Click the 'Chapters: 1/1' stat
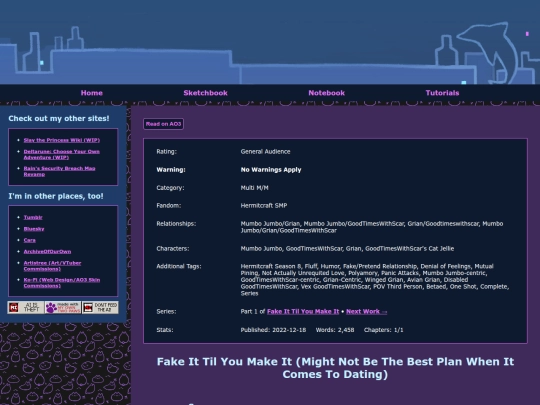 click(384, 330)
